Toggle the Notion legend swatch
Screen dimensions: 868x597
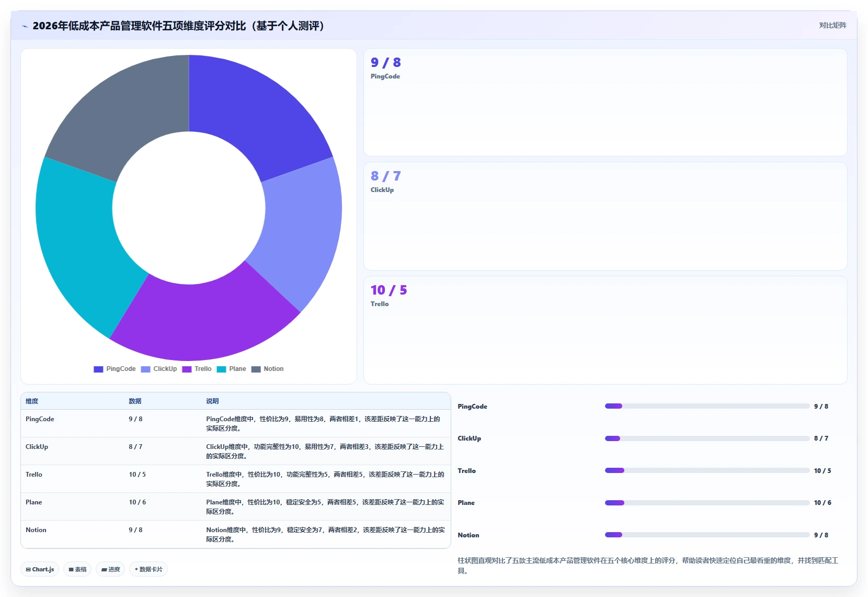(x=256, y=369)
